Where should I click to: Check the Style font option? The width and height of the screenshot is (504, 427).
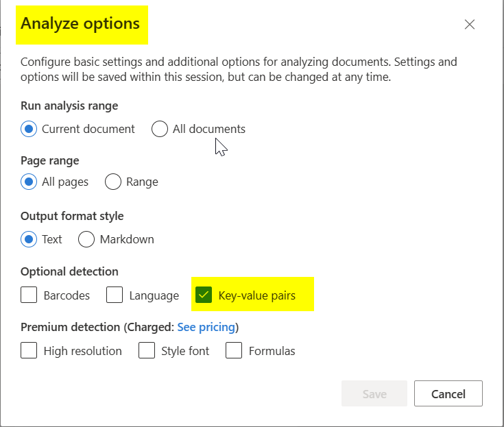tap(147, 350)
